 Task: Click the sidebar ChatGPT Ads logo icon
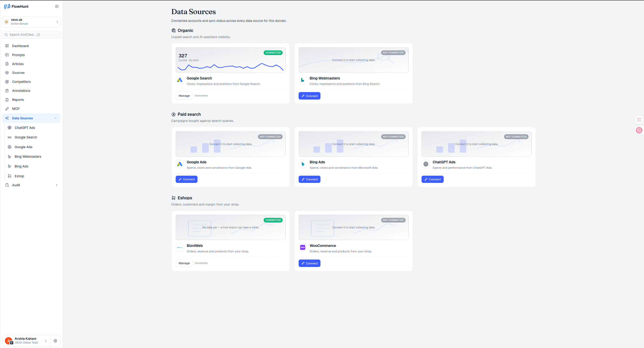pyautogui.click(x=10, y=128)
